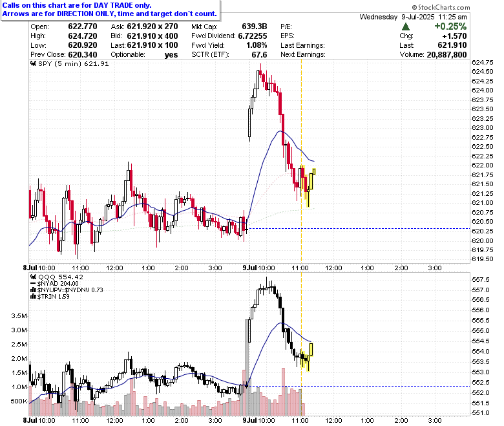Click the candlestick icon beside SPY label
This screenshot has height=426, width=504.
pyautogui.click(x=33, y=63)
